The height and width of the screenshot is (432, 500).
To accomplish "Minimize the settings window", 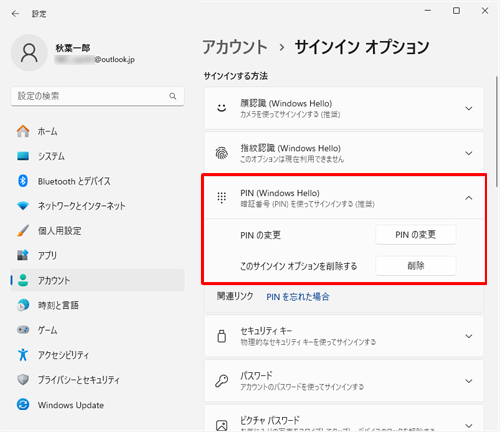I will (428, 11).
